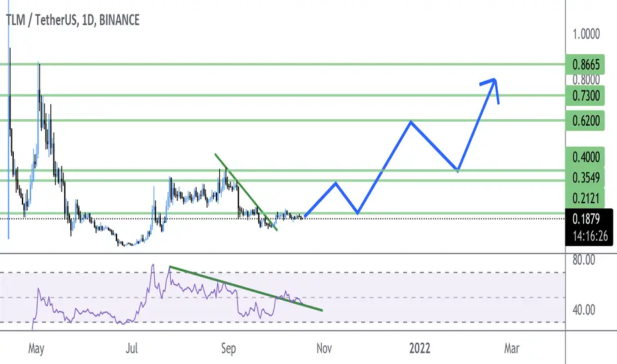Select the 0.3549 price level label
This screenshot has width=617, height=364.
click(585, 177)
